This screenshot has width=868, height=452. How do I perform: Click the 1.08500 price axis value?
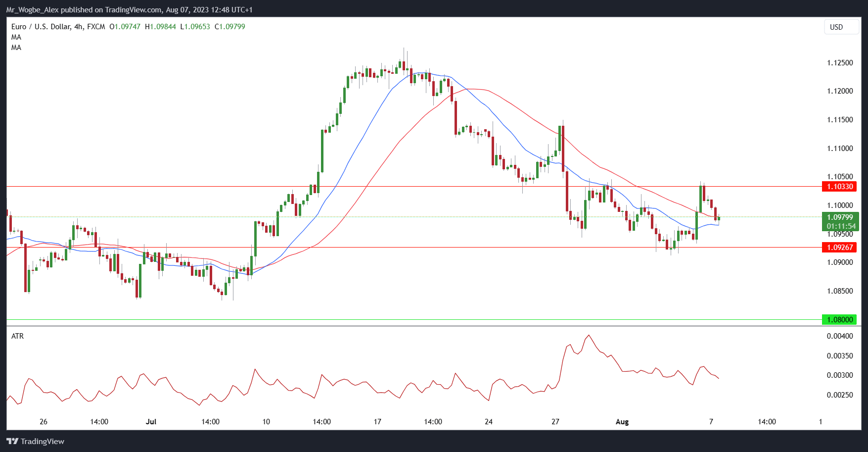coord(840,291)
